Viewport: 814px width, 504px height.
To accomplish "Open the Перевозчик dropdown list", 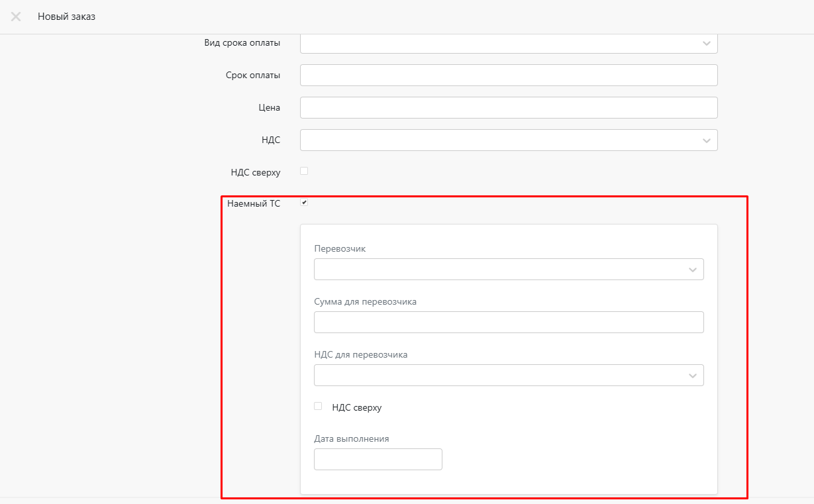I will 508,270.
